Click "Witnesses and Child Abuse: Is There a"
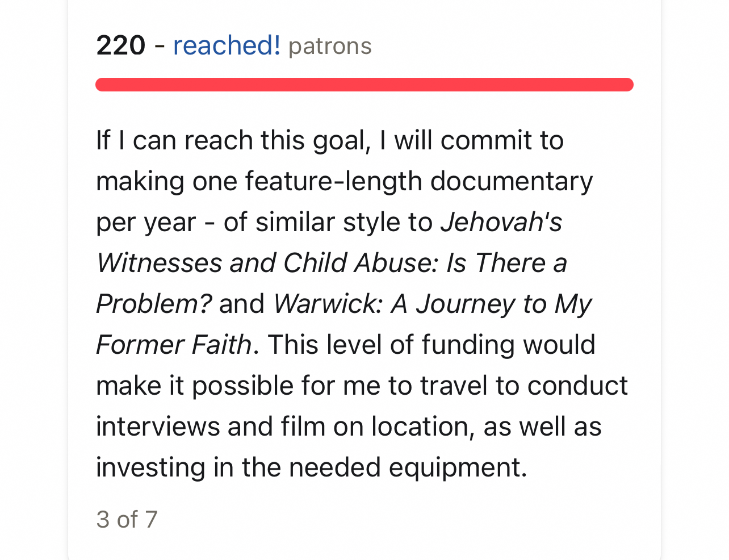This screenshot has width=729, height=560. 332,263
